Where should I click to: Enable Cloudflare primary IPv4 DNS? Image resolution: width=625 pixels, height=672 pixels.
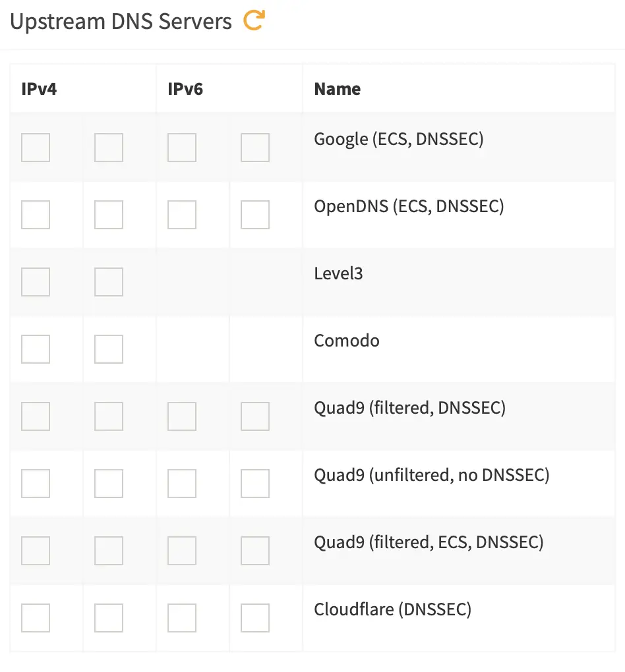tap(35, 617)
